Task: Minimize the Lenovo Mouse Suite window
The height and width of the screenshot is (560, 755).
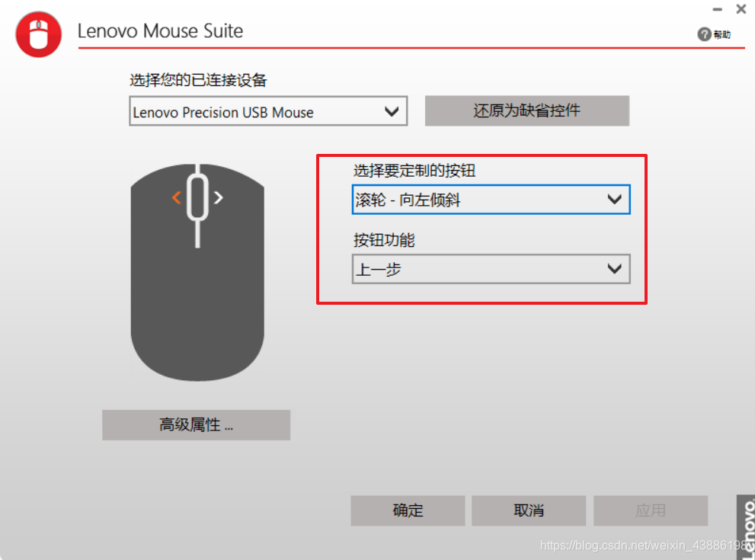Action: [x=718, y=9]
